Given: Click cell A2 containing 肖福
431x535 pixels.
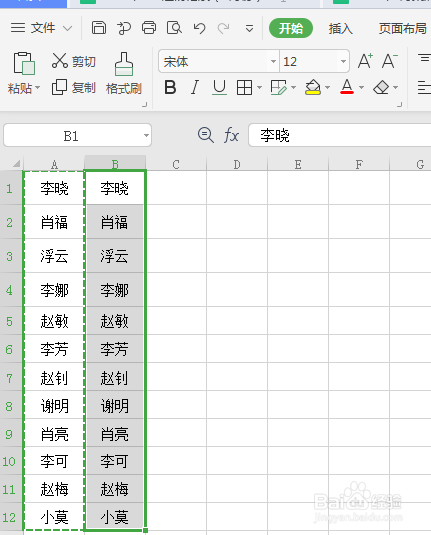Looking at the screenshot, I should (54, 222).
